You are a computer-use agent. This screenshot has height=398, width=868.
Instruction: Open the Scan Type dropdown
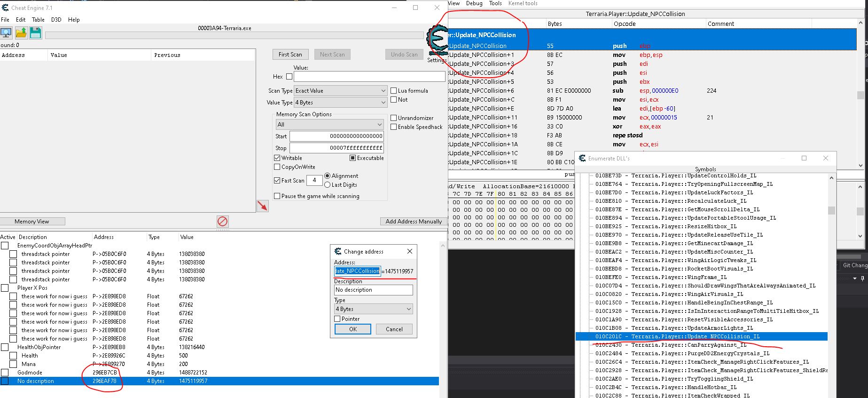(x=340, y=91)
